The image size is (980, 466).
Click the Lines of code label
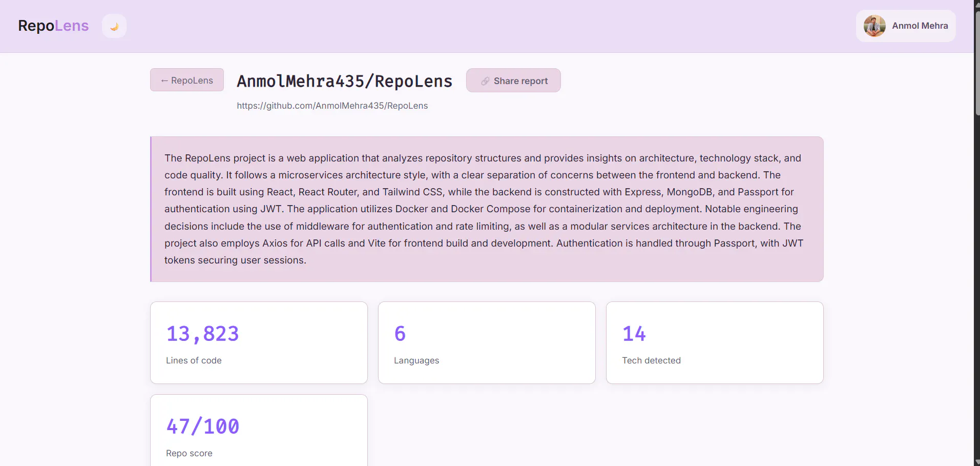pyautogui.click(x=194, y=360)
